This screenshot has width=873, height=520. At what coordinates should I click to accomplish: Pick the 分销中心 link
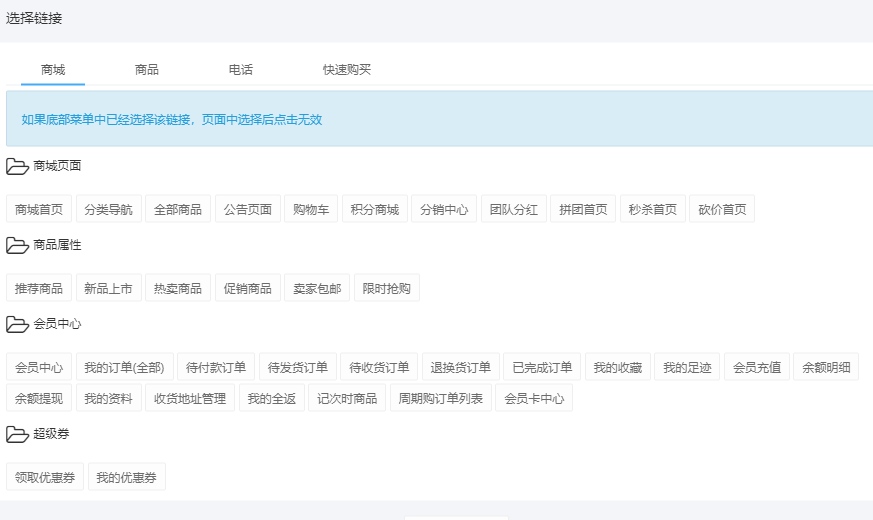tap(444, 209)
